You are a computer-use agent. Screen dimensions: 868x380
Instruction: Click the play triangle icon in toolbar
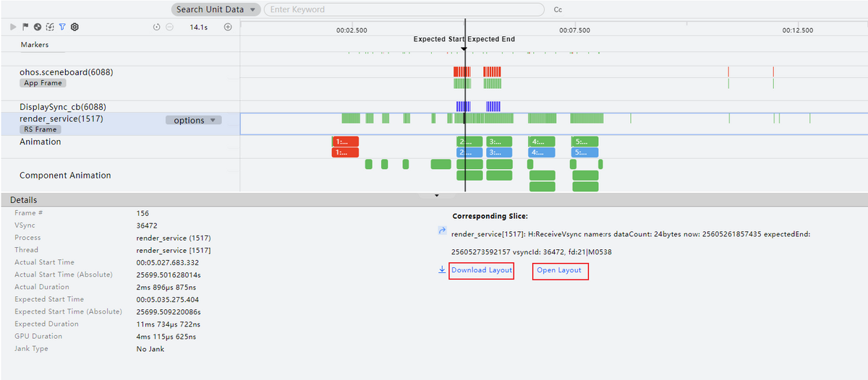pos(13,27)
